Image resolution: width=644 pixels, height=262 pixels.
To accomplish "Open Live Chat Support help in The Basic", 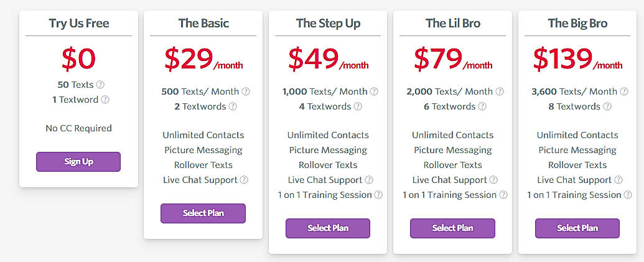I will pyautogui.click(x=244, y=180).
